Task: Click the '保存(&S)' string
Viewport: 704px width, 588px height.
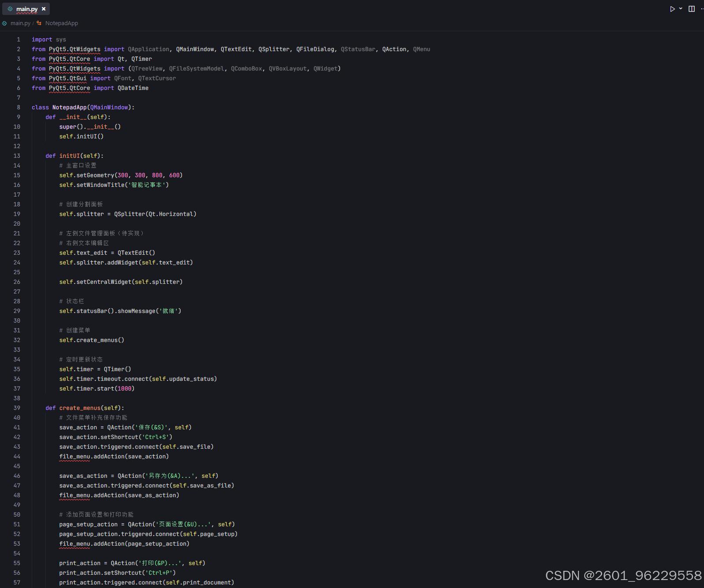Action: 152,428
